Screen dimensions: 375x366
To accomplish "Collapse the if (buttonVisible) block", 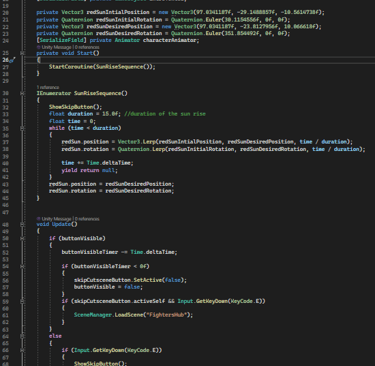I will (22, 238).
